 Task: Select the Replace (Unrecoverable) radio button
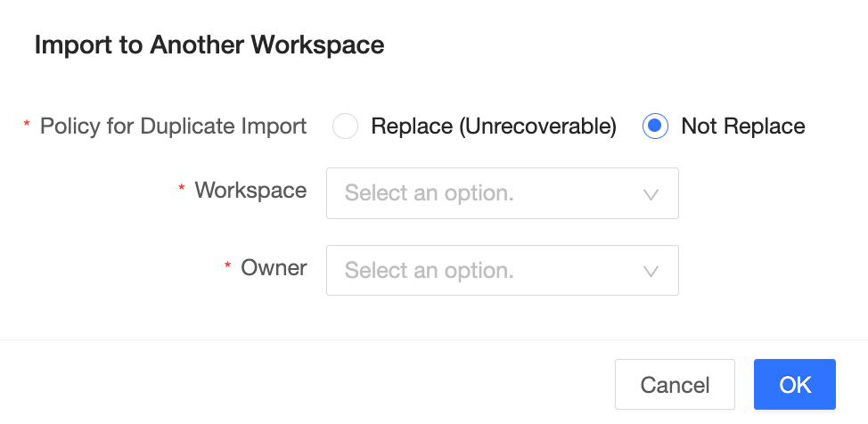345,126
